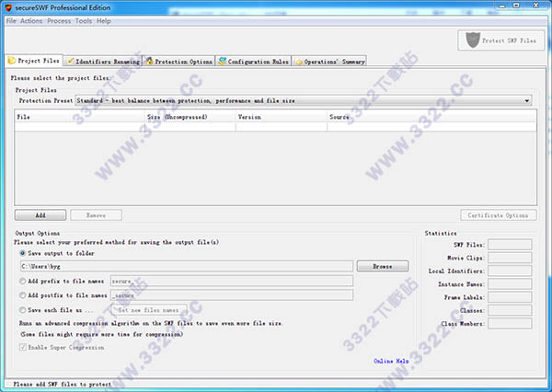Screen dimensions: 552x392
Task: Click the Frame Labels statistics field
Action: coord(510,297)
